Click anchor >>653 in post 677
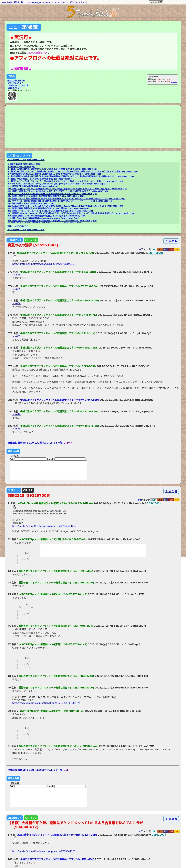 pos(17,336)
